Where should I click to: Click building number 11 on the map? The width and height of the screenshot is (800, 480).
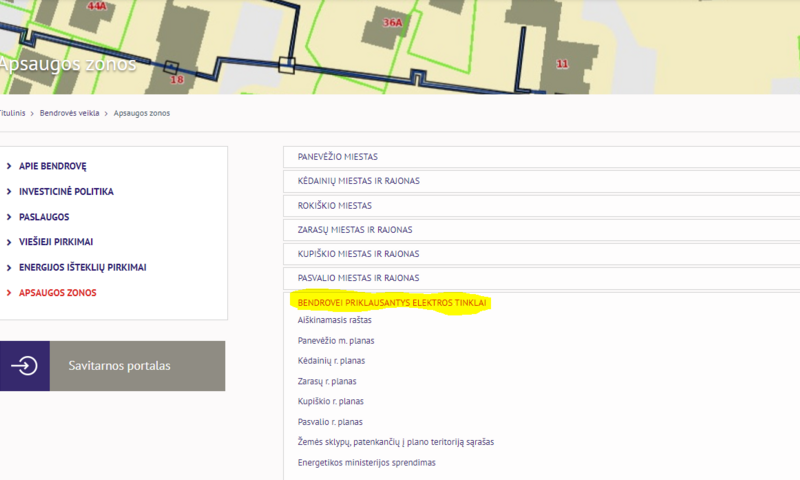pyautogui.click(x=562, y=64)
